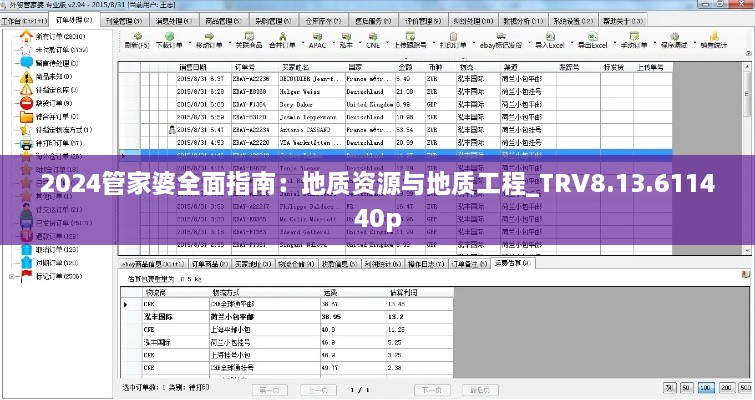Open toolbar overflow arrow at toolbar end

pos(749,53)
